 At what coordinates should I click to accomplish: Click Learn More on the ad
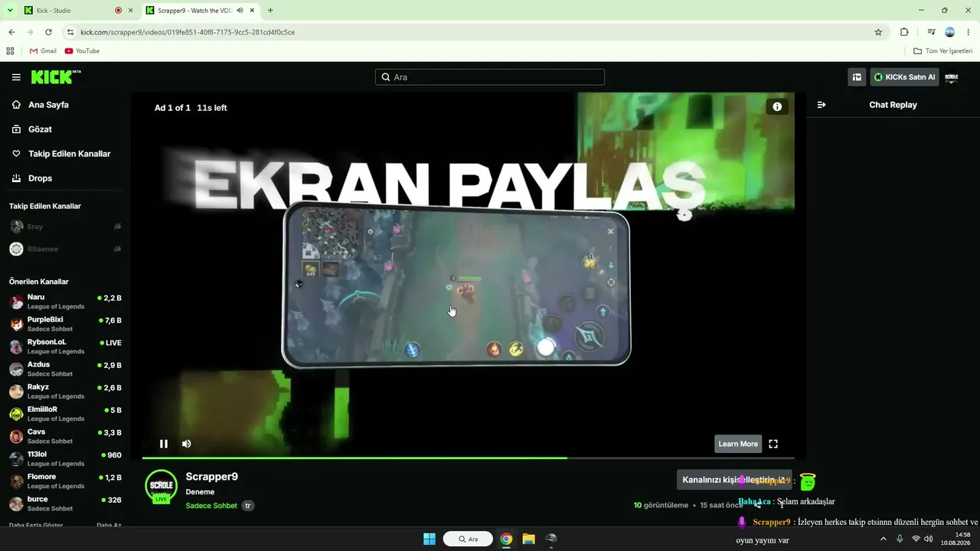click(x=738, y=444)
